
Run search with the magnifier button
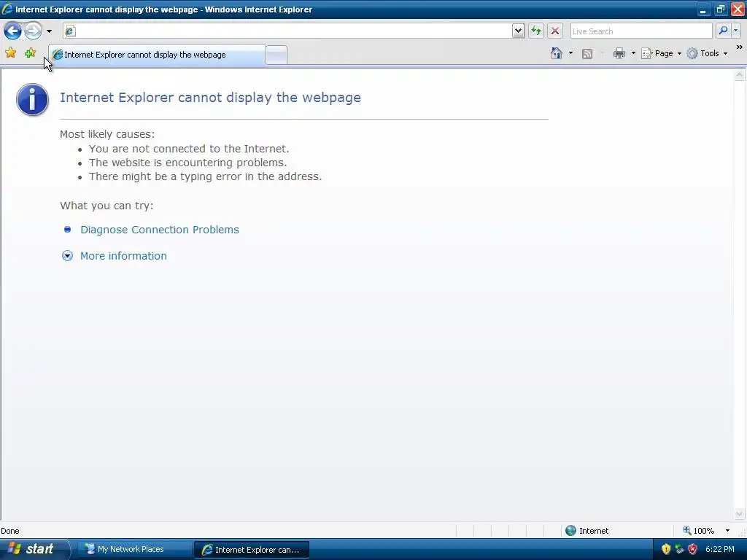coord(723,31)
